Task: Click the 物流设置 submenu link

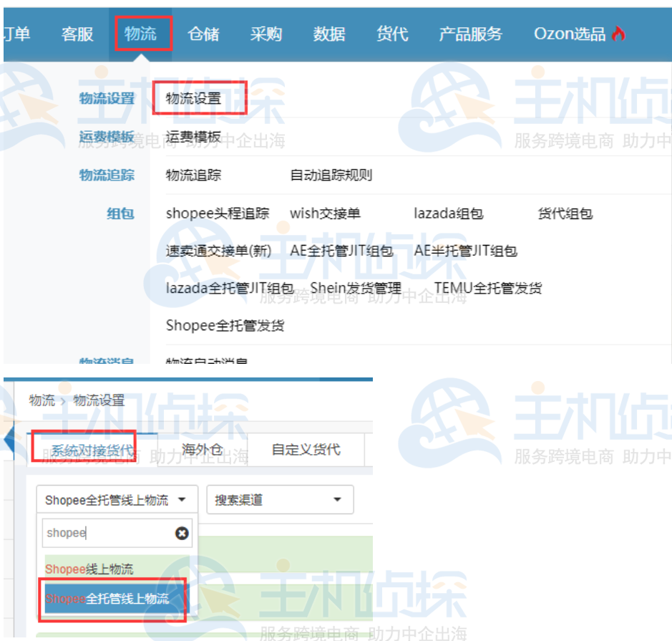Action: (193, 99)
